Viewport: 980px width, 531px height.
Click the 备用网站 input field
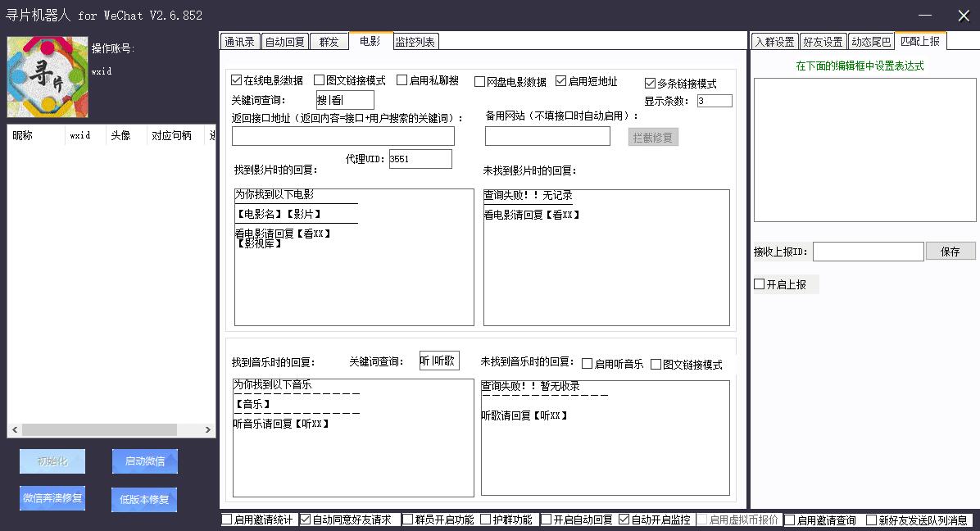tap(547, 136)
